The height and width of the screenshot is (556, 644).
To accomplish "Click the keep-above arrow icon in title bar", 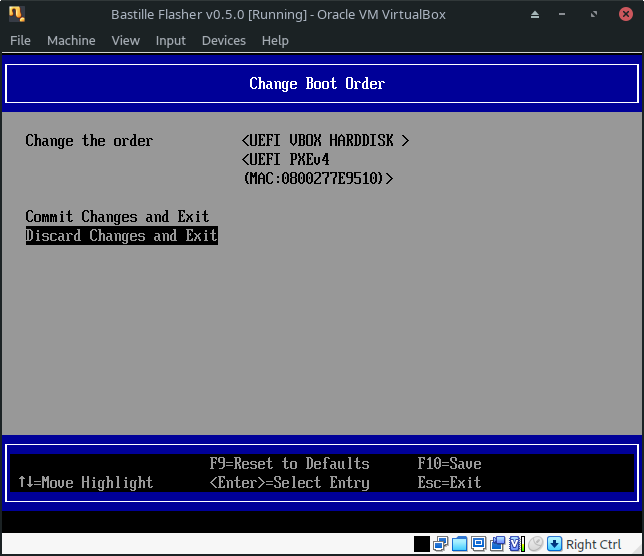I will [x=535, y=15].
